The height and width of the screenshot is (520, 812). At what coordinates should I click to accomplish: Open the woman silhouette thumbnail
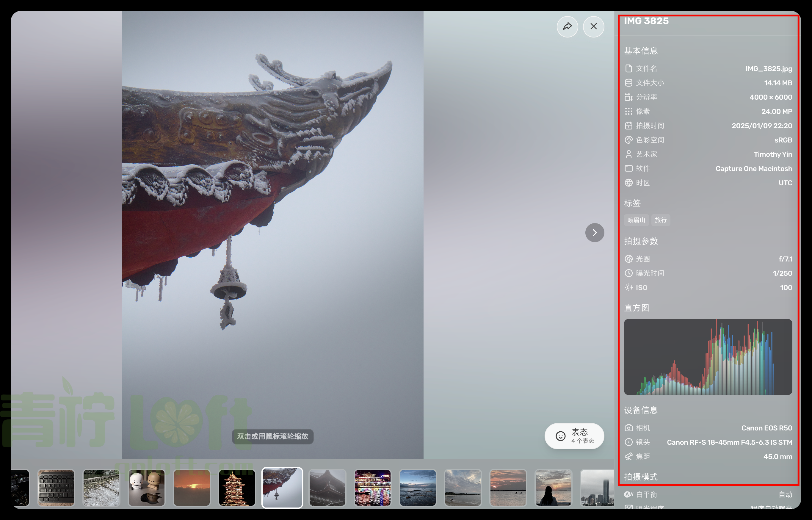553,488
